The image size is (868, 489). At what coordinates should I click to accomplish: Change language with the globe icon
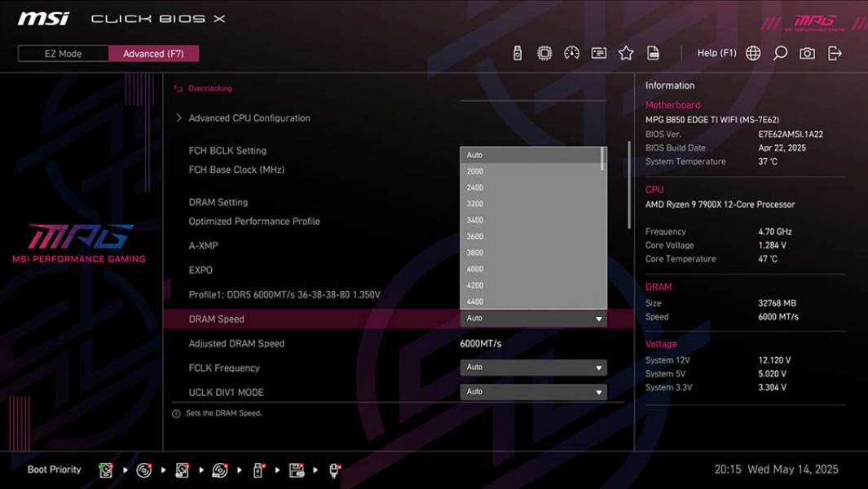coord(753,53)
